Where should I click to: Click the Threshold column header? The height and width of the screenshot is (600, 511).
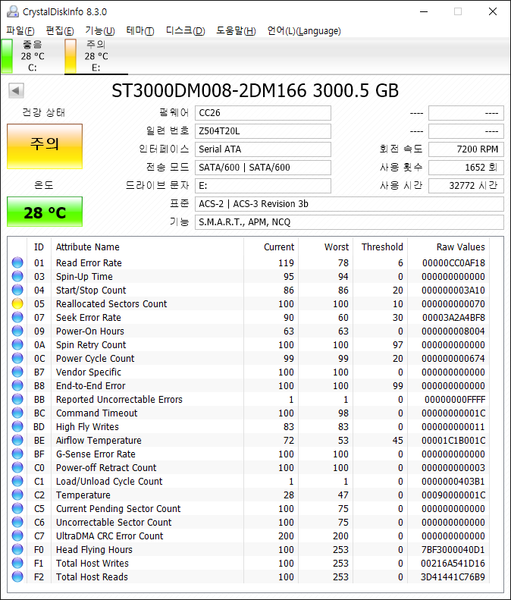tap(382, 247)
